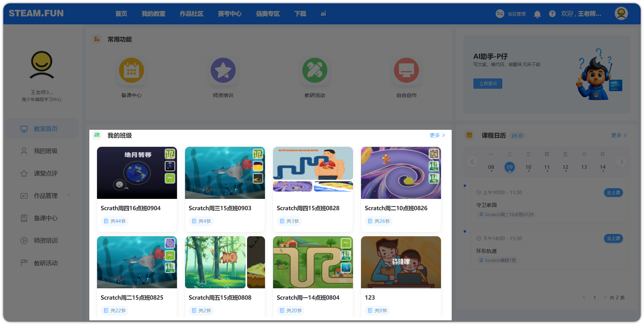644x325 pixels.
Task: Open the 自由创作 monitor icon
Action: click(x=406, y=70)
